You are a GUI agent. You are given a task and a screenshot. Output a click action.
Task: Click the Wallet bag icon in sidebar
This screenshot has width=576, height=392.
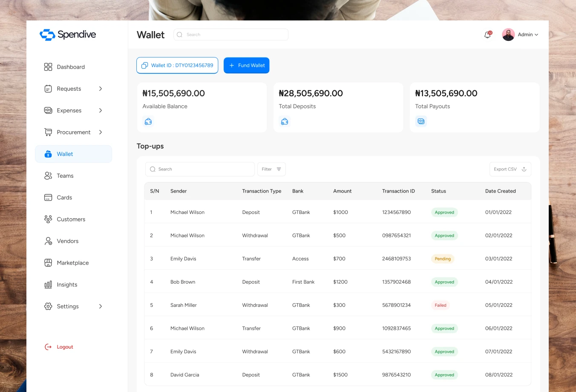coord(48,154)
